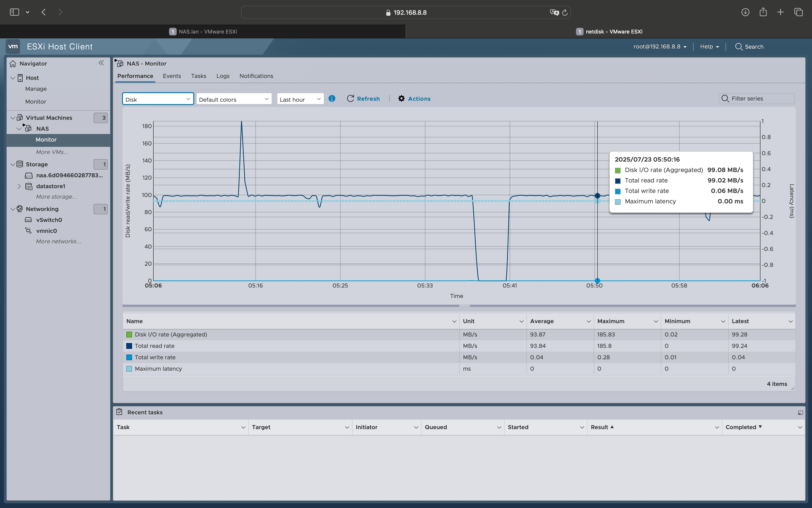
Task: Open the Last hour time range dropdown
Action: [x=300, y=99]
